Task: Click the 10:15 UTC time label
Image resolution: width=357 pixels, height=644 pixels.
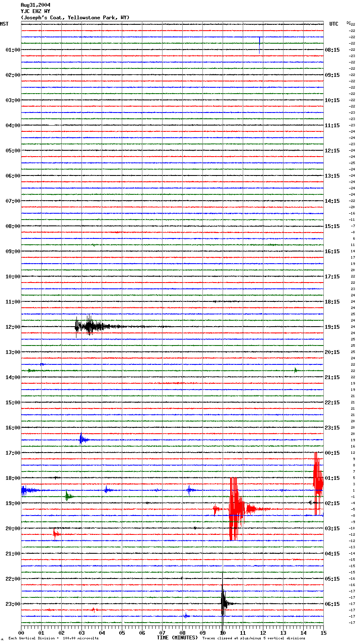Action: point(332,100)
